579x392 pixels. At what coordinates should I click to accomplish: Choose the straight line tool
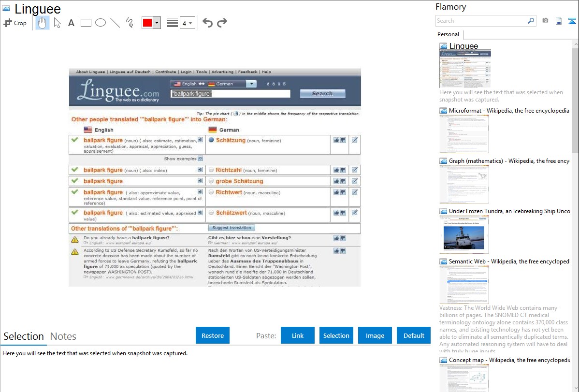tap(115, 23)
